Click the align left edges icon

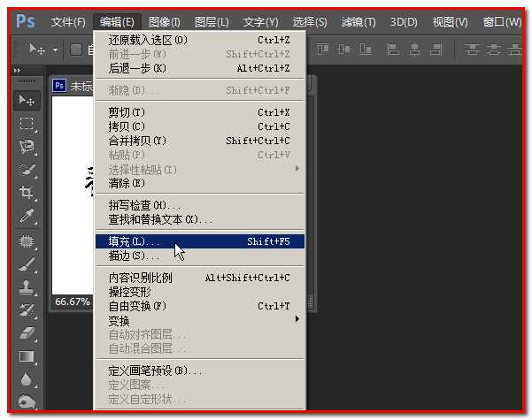(393, 50)
